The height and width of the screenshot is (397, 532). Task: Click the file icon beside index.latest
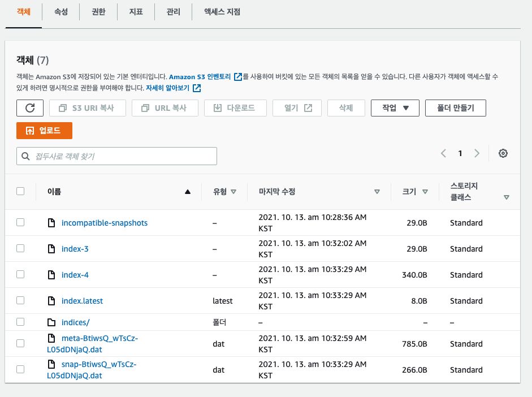pyautogui.click(x=51, y=301)
